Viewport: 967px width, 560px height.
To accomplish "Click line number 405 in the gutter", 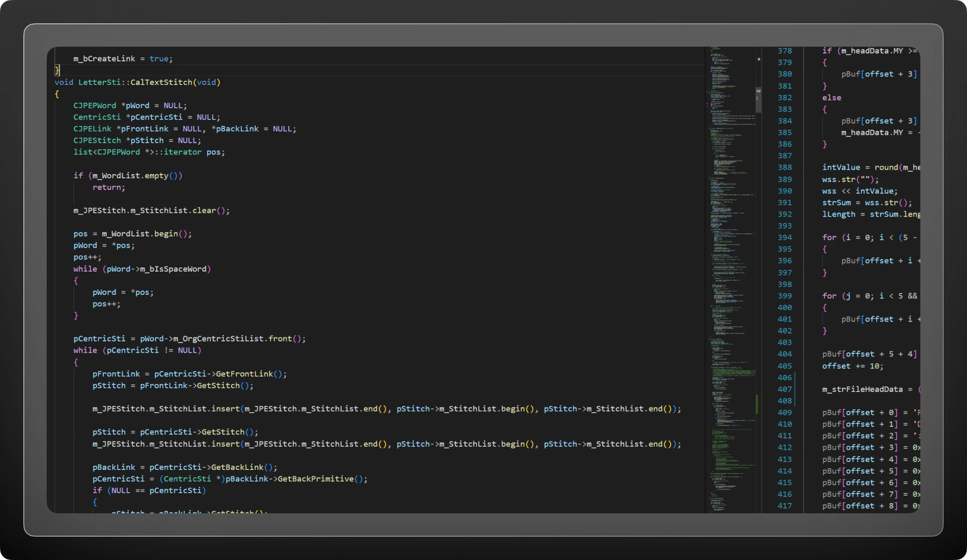I will click(785, 366).
